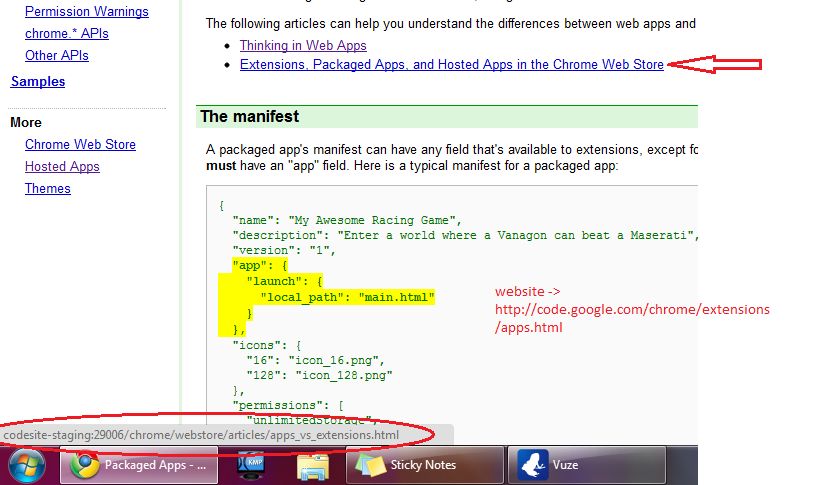Open the chrome.* APIs link

[x=67, y=33]
